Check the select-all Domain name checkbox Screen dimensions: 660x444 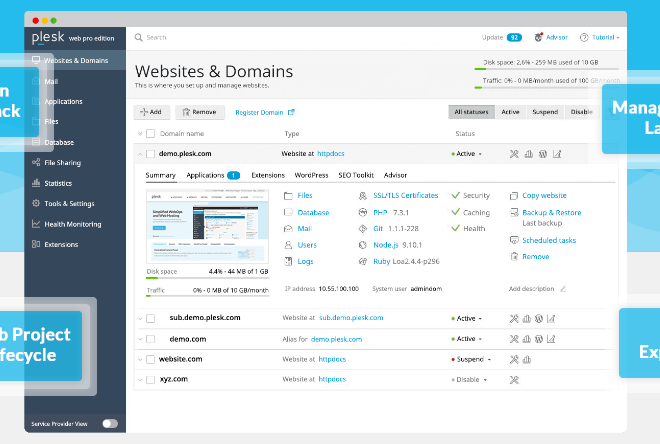(x=150, y=134)
